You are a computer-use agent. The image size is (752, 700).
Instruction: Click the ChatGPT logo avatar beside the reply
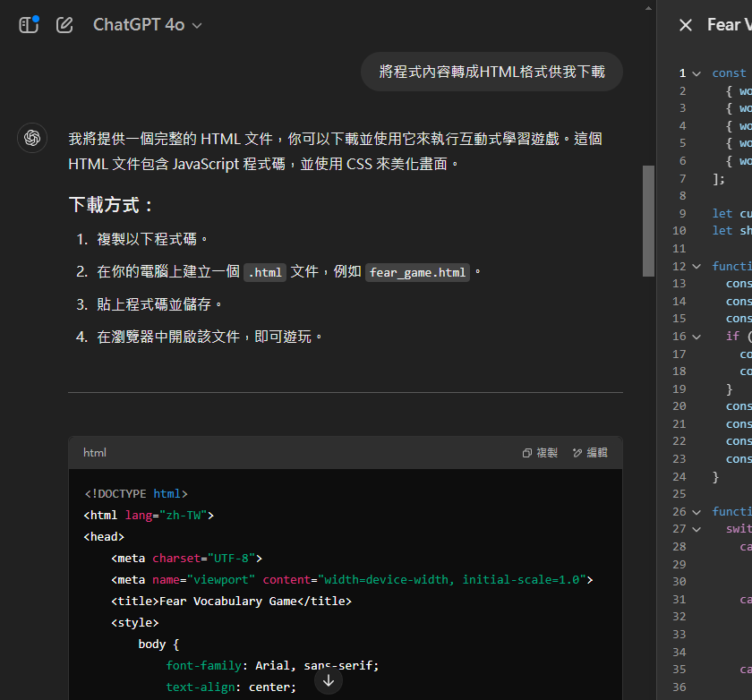click(x=32, y=138)
